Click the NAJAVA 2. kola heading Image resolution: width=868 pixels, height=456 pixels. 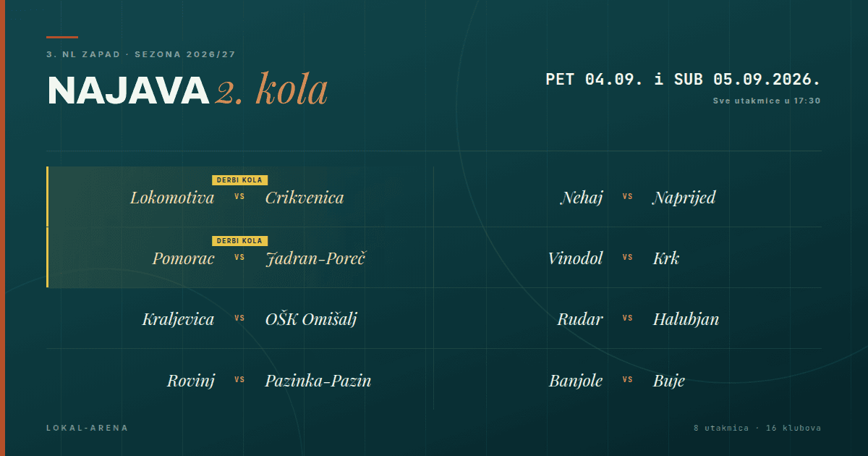pyautogui.click(x=188, y=90)
